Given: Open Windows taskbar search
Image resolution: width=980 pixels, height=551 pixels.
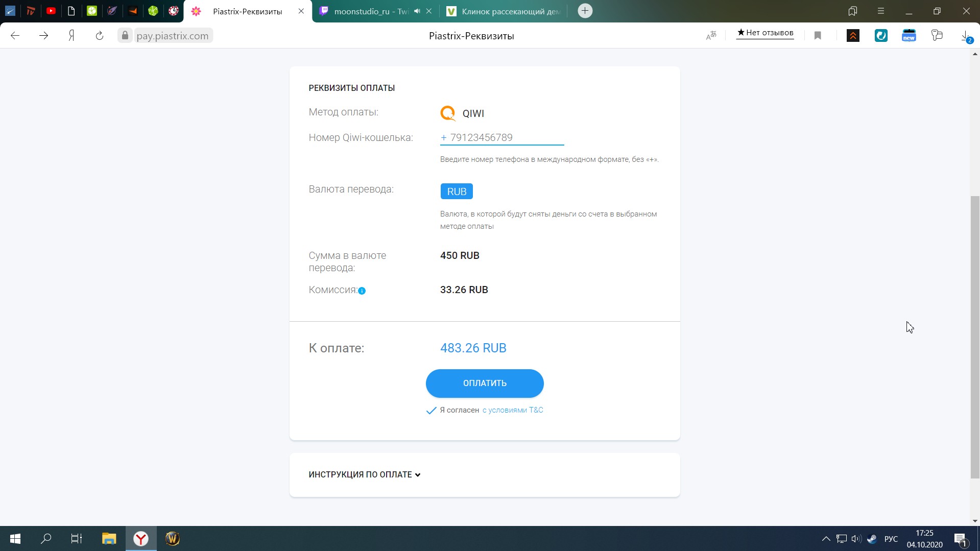Looking at the screenshot, I should (46, 539).
